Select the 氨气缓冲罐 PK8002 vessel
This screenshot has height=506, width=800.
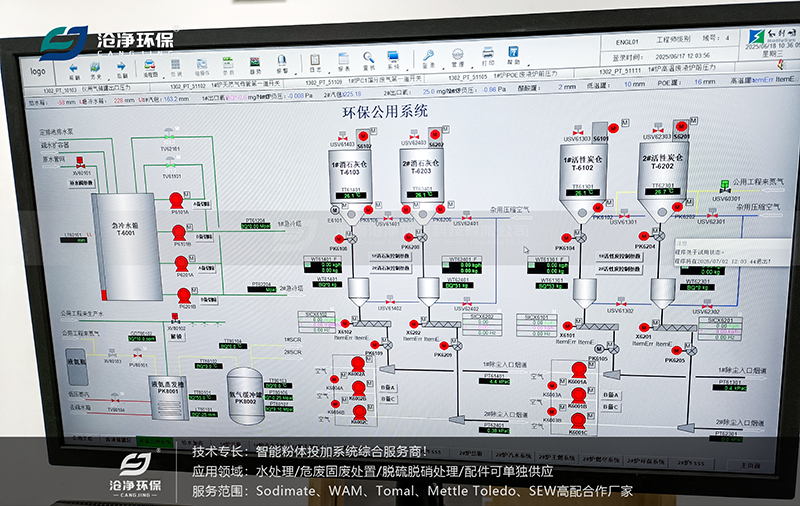[245, 397]
